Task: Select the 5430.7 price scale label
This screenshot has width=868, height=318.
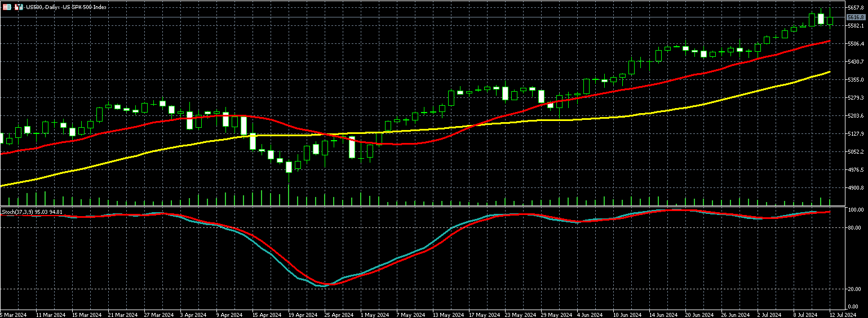Action: [856, 62]
